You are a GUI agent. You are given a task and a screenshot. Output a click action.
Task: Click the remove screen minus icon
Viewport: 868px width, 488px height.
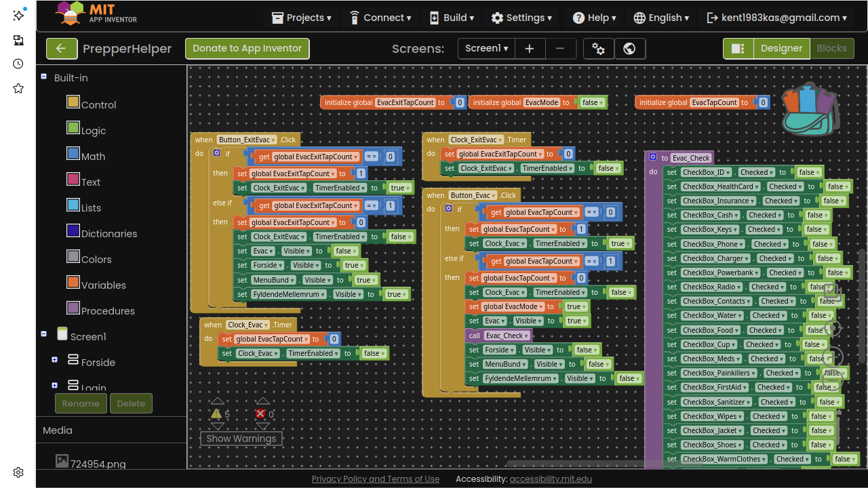[560, 48]
